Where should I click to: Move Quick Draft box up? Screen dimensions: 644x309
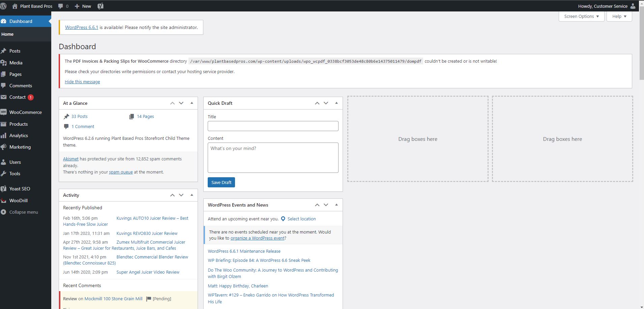317,103
